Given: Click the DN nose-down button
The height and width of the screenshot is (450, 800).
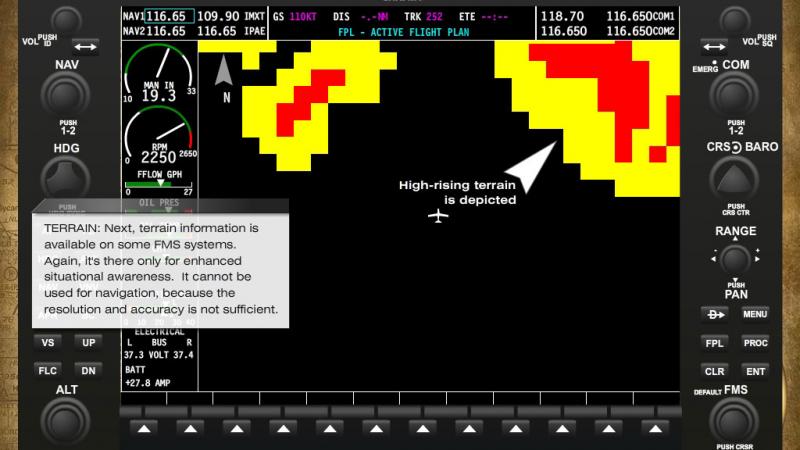Looking at the screenshot, I should point(88,371).
